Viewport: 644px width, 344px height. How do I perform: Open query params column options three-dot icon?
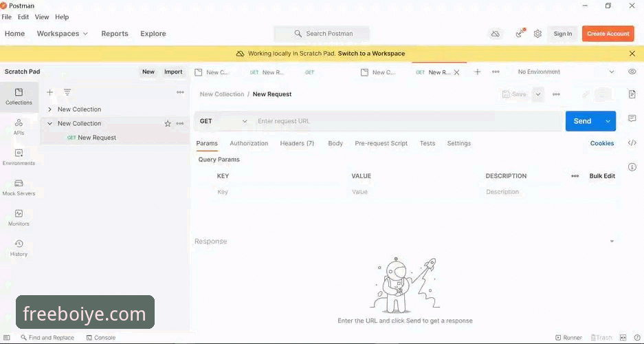575,176
